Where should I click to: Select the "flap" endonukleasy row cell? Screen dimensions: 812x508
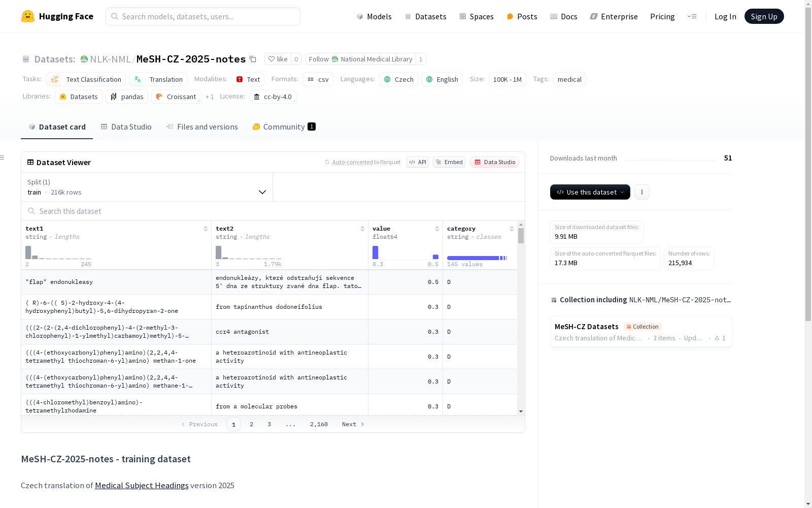tap(116, 282)
